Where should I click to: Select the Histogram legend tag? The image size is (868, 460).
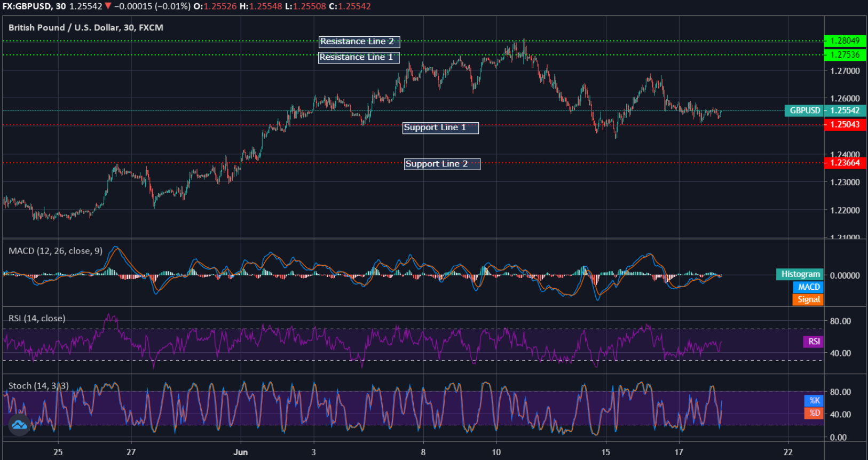[800, 274]
